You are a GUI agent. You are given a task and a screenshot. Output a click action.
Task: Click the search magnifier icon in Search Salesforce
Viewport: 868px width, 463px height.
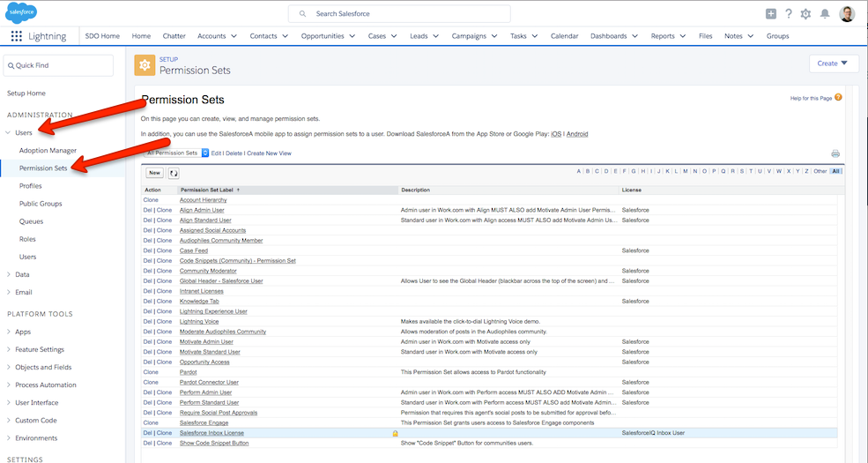coord(302,14)
